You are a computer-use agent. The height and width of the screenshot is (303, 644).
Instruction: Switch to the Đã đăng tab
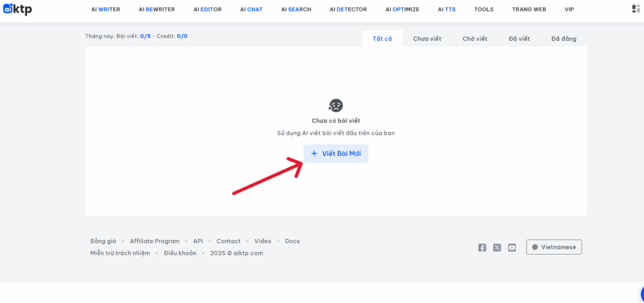pyautogui.click(x=564, y=38)
